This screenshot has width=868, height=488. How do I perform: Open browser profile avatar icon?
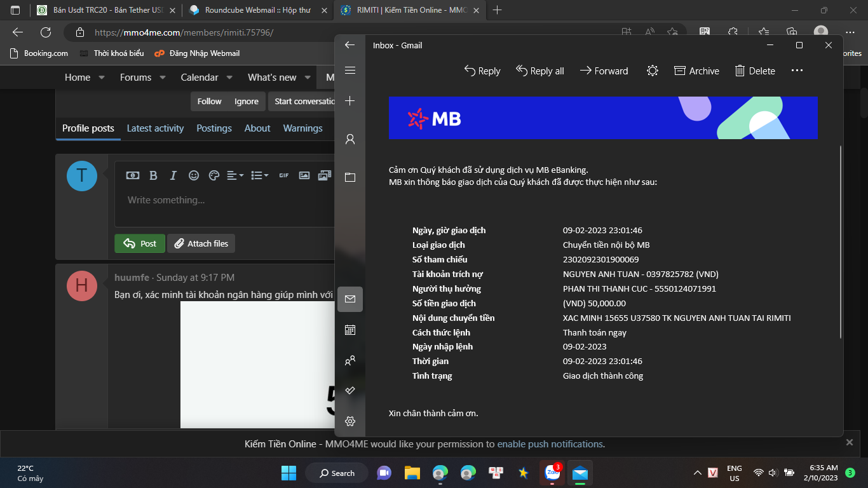[x=821, y=32]
